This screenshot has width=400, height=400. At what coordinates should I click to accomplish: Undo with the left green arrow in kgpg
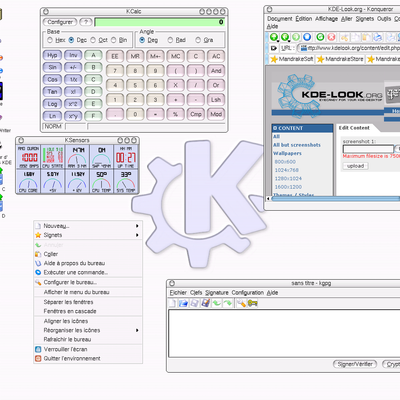click(x=217, y=303)
